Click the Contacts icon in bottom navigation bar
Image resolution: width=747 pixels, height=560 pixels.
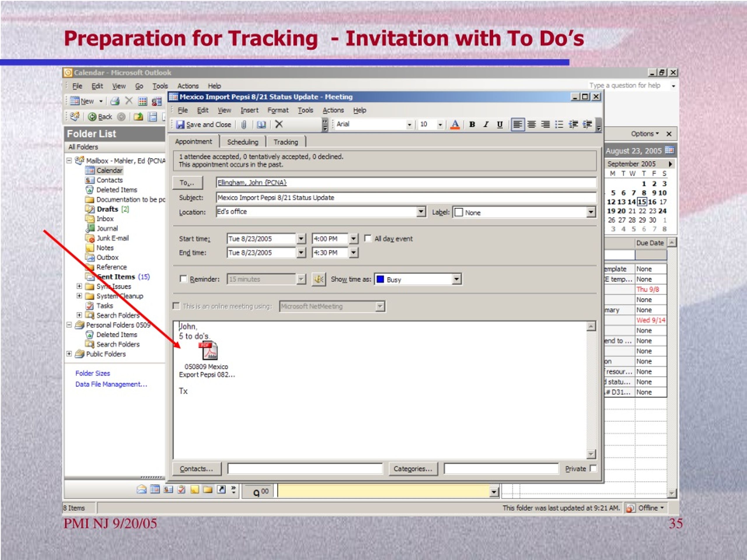point(168,489)
